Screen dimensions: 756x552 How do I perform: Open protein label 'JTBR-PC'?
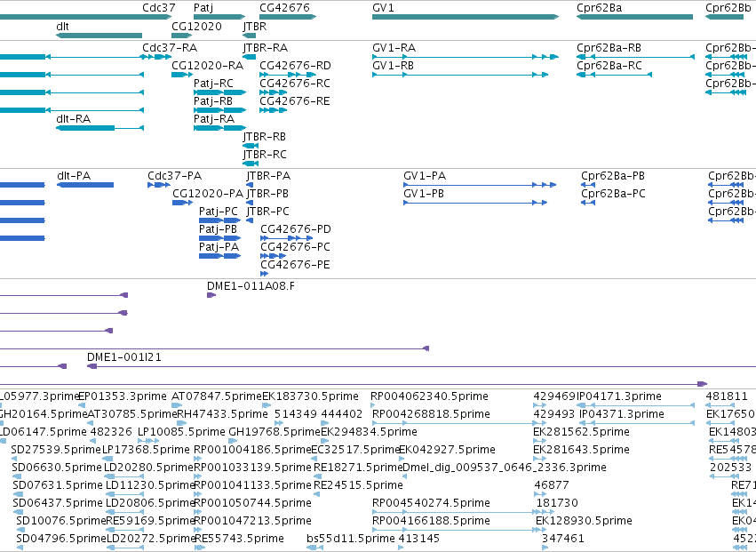pyautogui.click(x=268, y=212)
